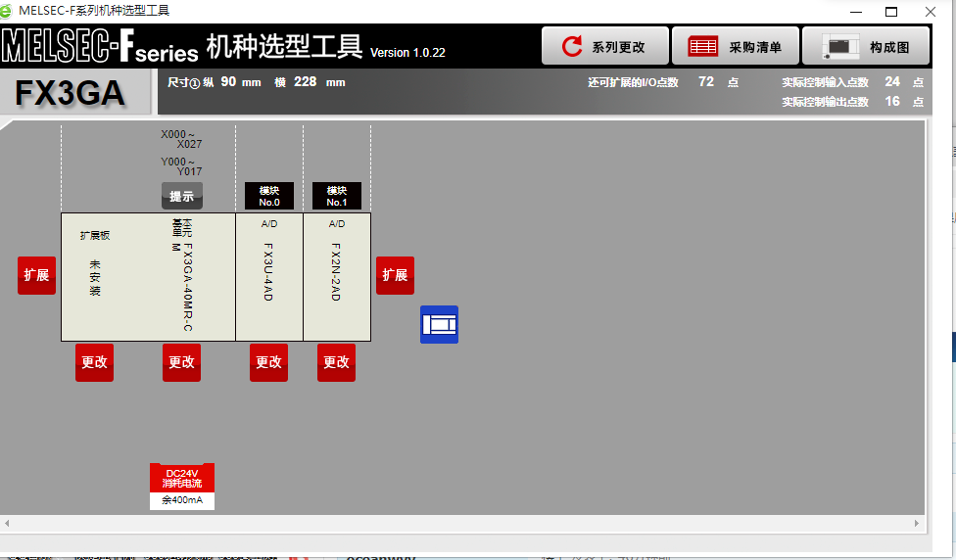Click the red 系列更改 refresh icon
This screenshot has width=956, height=560.
tap(572, 46)
